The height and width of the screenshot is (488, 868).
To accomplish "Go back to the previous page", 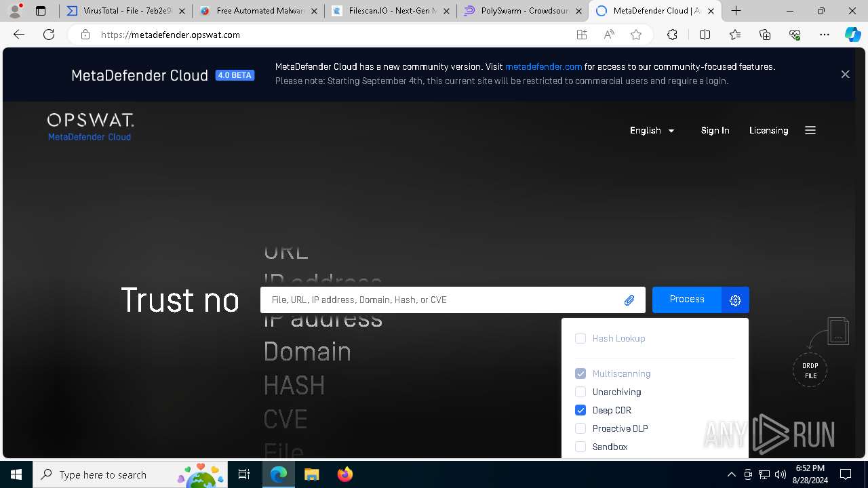I will (19, 35).
